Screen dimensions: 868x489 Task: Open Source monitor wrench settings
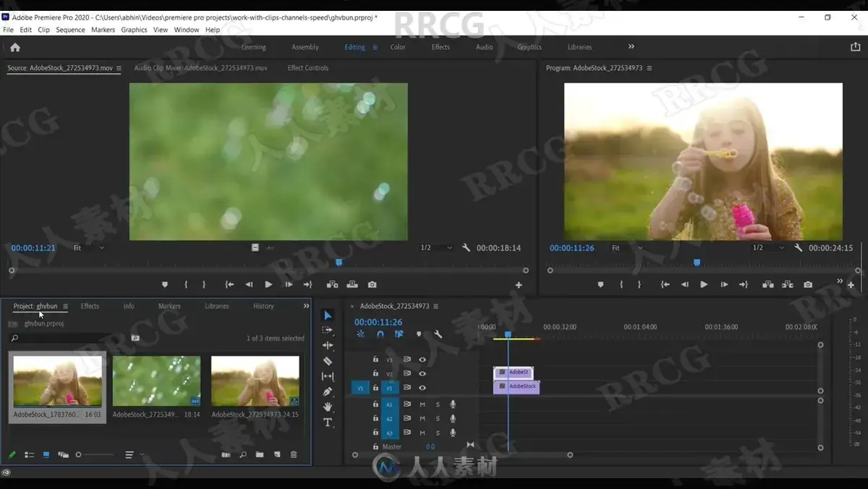pyautogui.click(x=466, y=247)
